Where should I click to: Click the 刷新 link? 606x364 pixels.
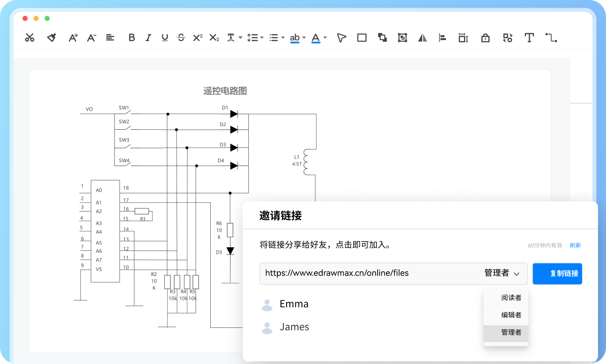point(575,246)
